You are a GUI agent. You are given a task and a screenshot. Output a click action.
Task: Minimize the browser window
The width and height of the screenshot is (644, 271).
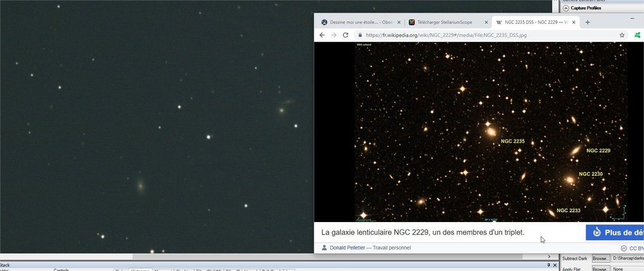coord(632,19)
